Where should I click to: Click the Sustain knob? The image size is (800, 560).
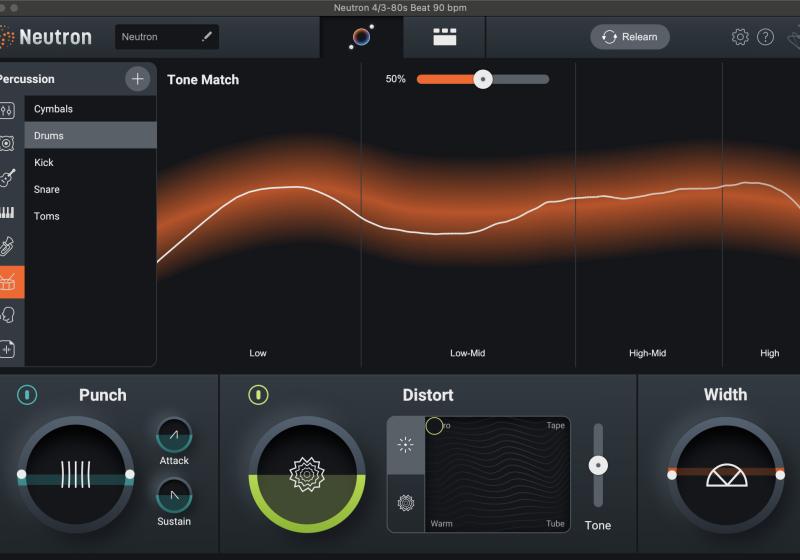tap(174, 495)
